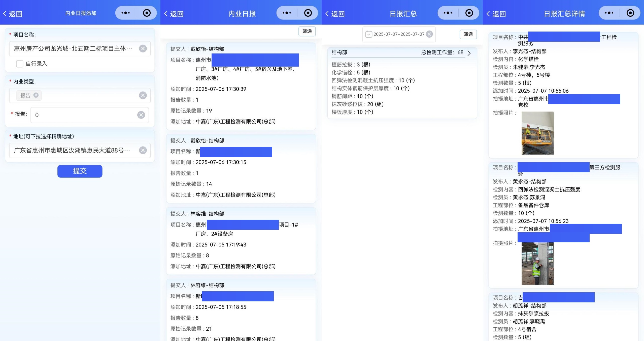Image resolution: width=644 pixels, height=341 pixels.
Task: Tap the back arrow on 内业日报添加 page
Action: tap(6, 13)
